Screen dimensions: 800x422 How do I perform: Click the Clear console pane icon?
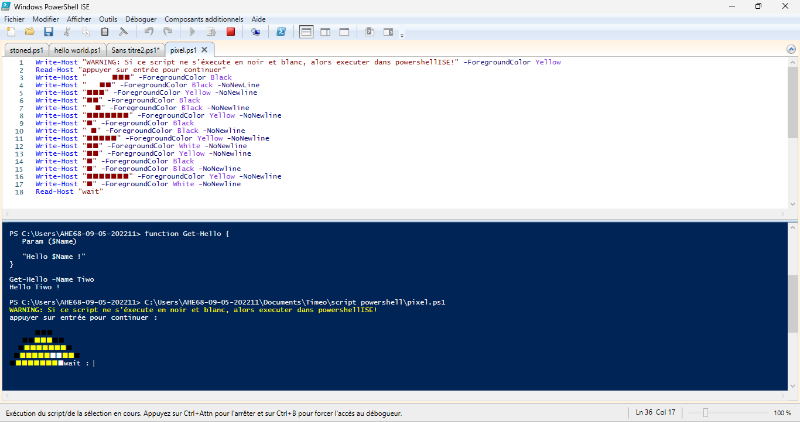pyautogui.click(x=123, y=32)
